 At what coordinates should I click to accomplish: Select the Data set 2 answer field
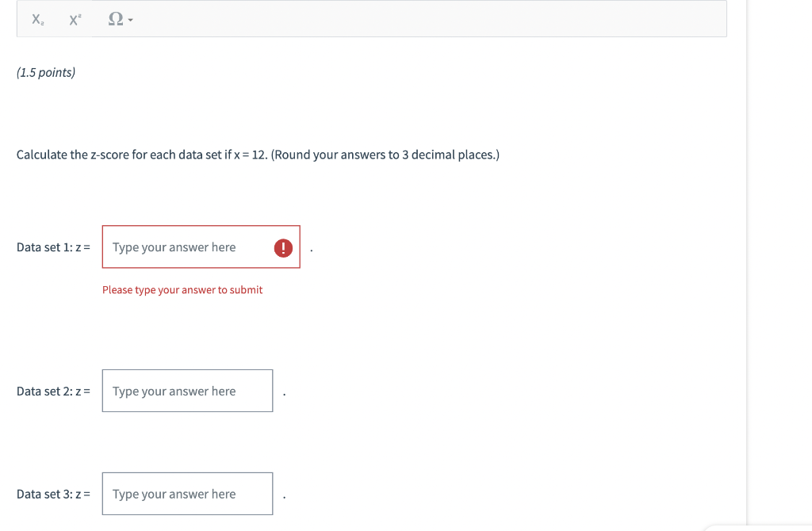[187, 391]
